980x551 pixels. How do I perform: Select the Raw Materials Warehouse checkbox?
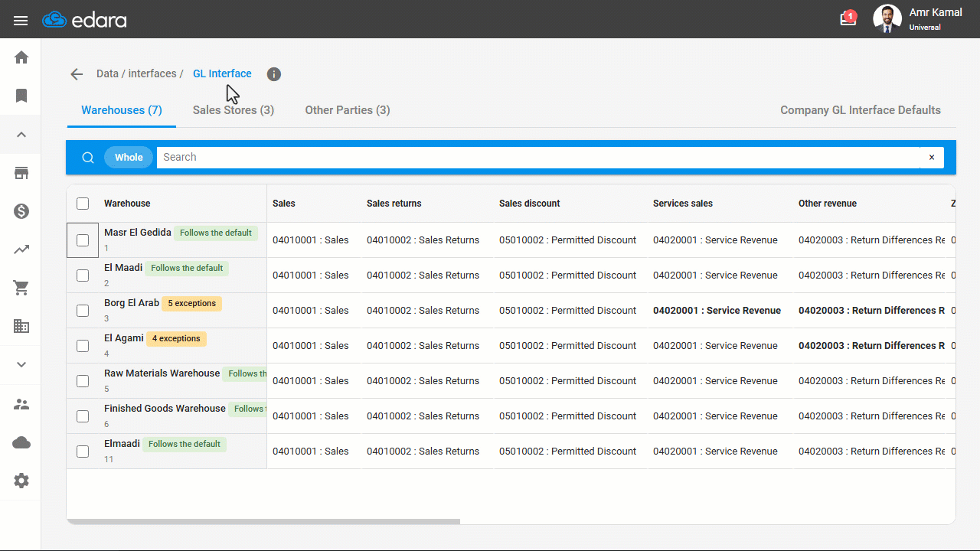pyautogui.click(x=83, y=381)
